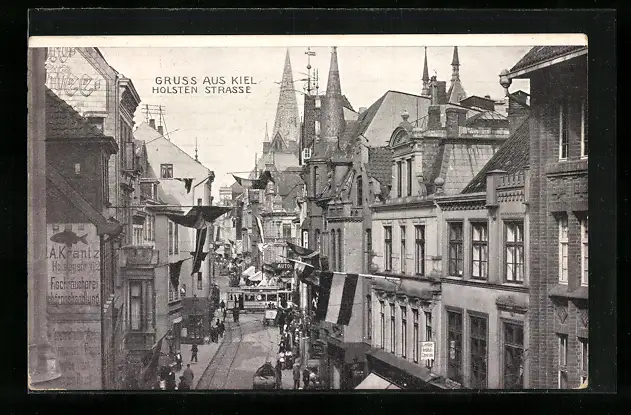Click the street lamp at top right roofline
The image size is (631, 415).
point(506,80)
